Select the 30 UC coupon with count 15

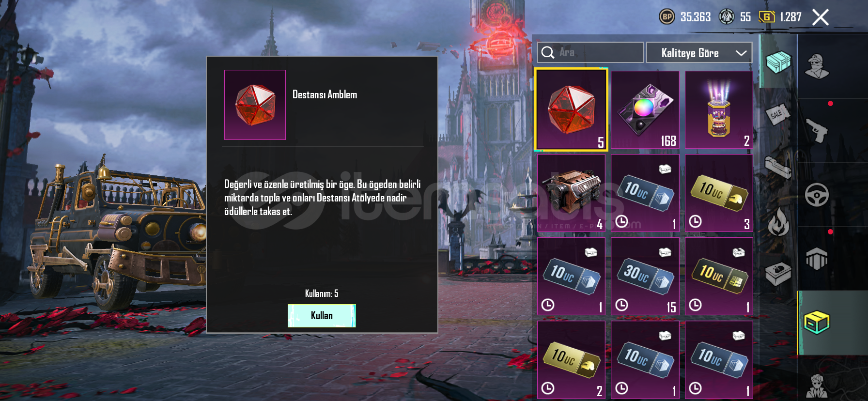pos(645,276)
